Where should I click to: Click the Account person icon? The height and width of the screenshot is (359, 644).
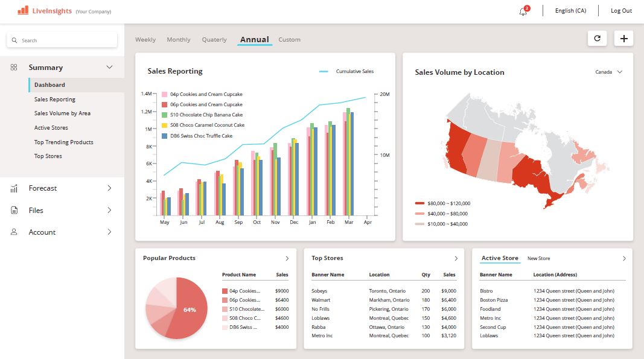click(x=14, y=232)
